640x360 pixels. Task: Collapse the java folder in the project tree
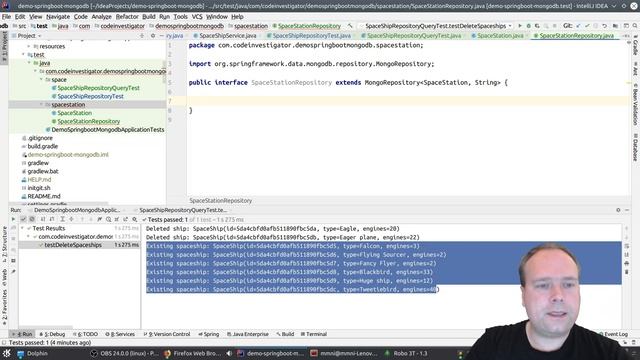pos(29,63)
